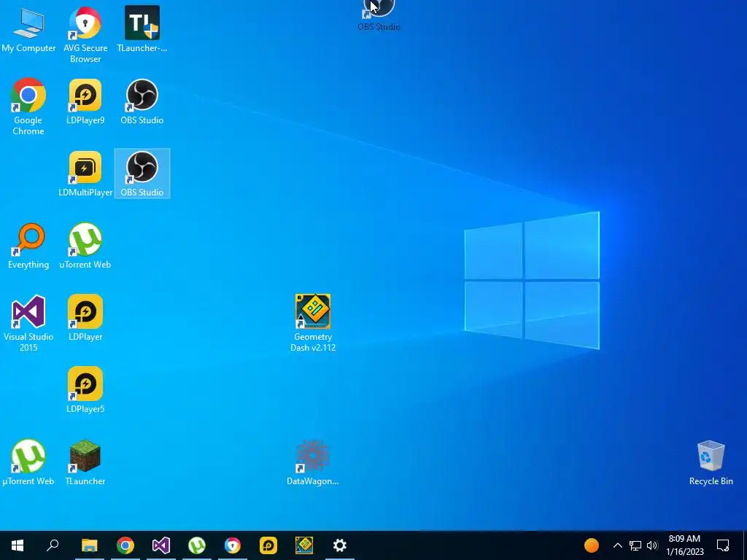Image resolution: width=747 pixels, height=560 pixels.
Task: Select TLauncher Minecraft block shortcut
Action: coord(85,463)
